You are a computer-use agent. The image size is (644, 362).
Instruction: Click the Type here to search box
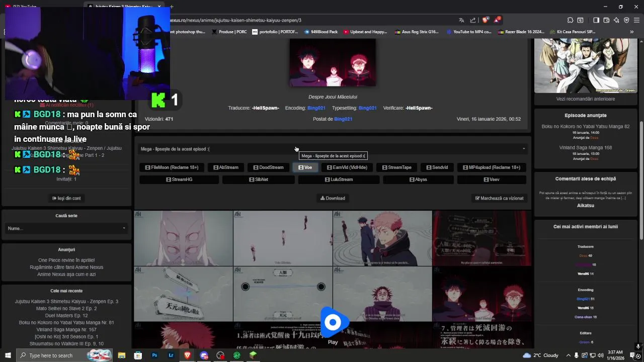tap(64, 355)
